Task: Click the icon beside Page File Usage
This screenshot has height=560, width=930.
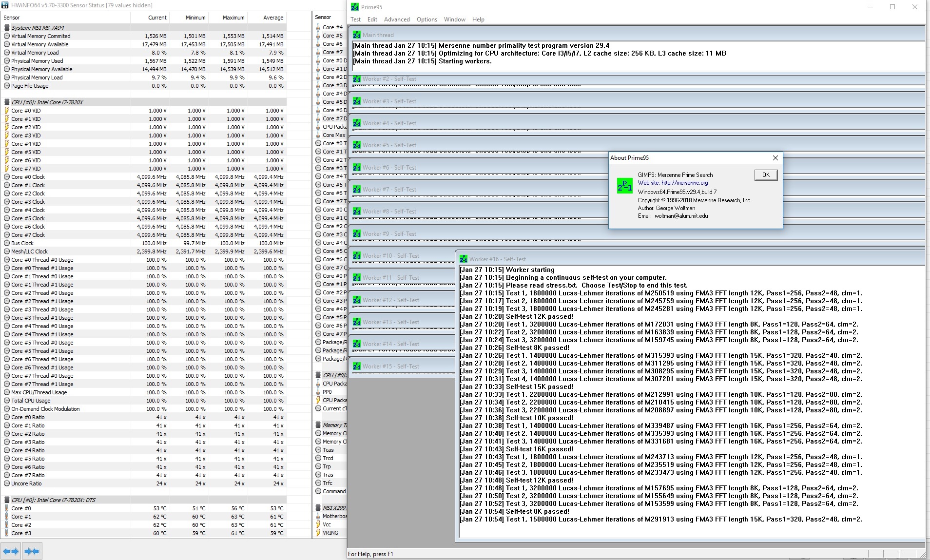Action: [7, 86]
